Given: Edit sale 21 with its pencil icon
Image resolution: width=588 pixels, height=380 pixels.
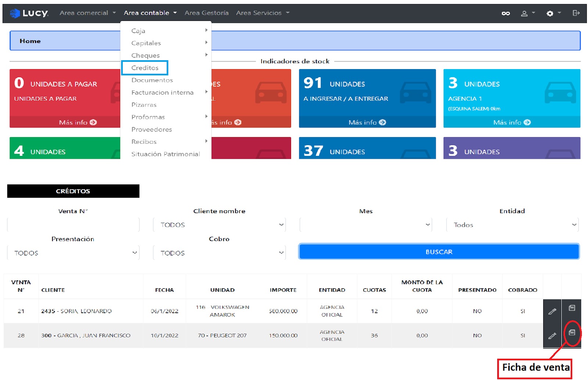Looking at the screenshot, I should tap(552, 311).
